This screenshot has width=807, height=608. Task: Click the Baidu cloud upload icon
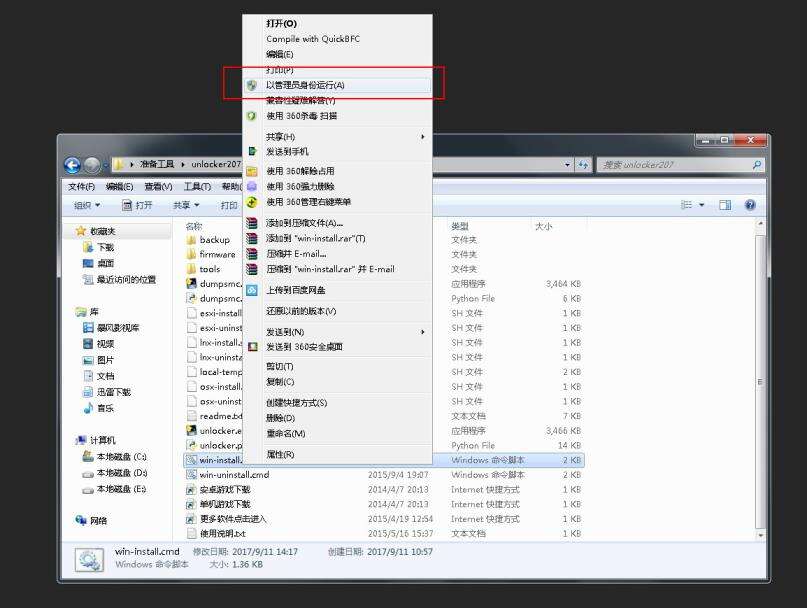tap(252, 290)
